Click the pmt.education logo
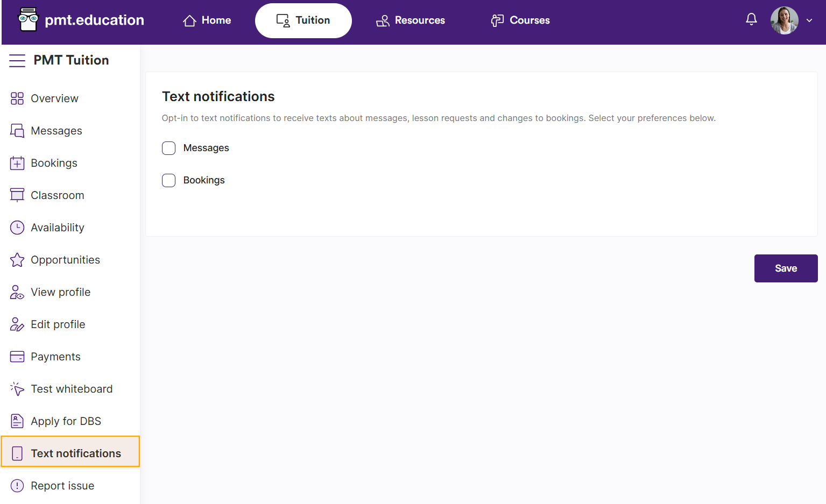The width and height of the screenshot is (826, 504). click(x=81, y=20)
